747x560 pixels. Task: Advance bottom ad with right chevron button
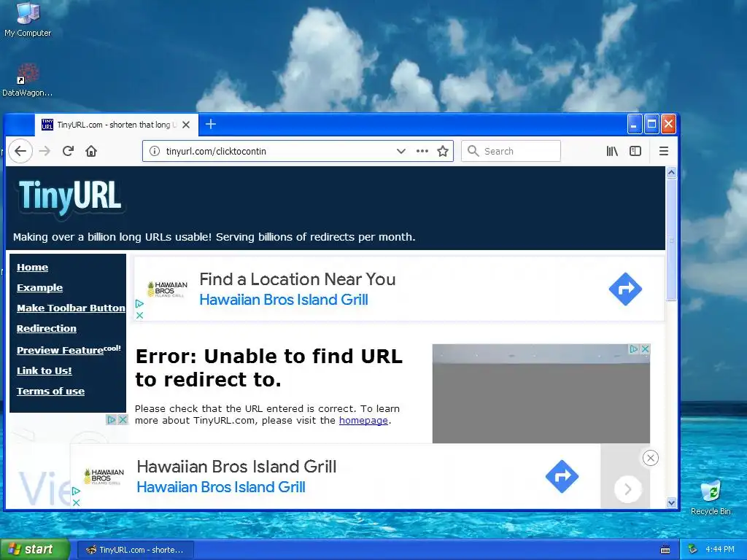pyautogui.click(x=628, y=489)
